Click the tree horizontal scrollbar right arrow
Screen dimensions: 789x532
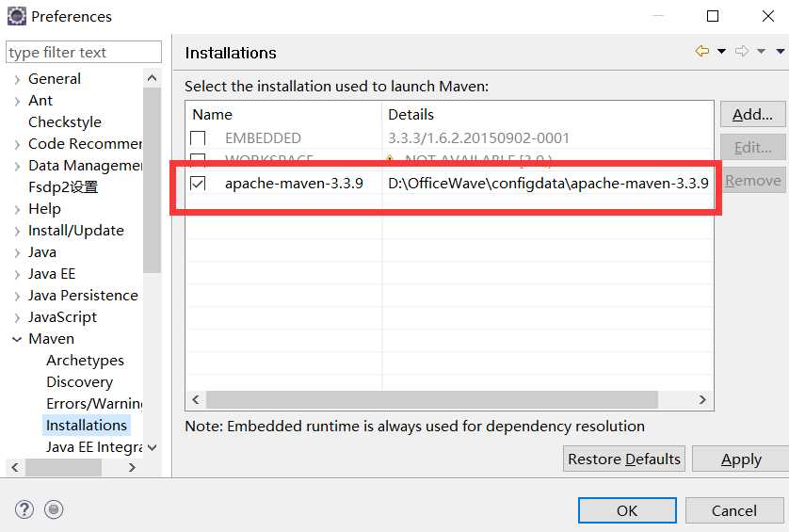coord(132,468)
